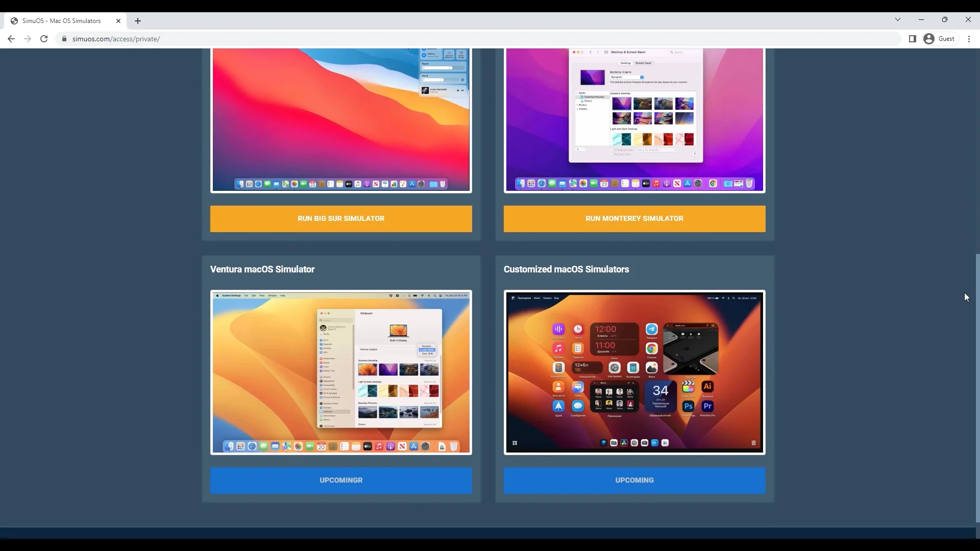Run the Big Sur simulator
Screen dimensions: 980x551
tap(341, 218)
